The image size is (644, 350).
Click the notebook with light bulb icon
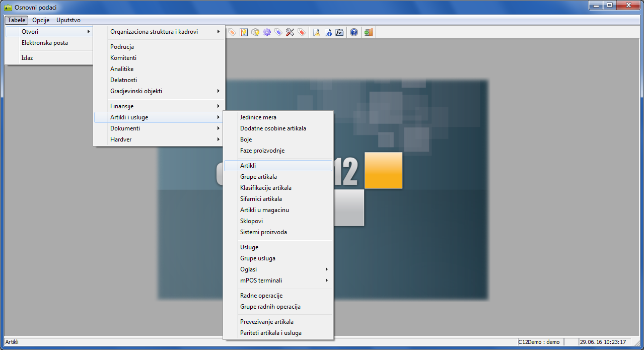[x=244, y=32]
